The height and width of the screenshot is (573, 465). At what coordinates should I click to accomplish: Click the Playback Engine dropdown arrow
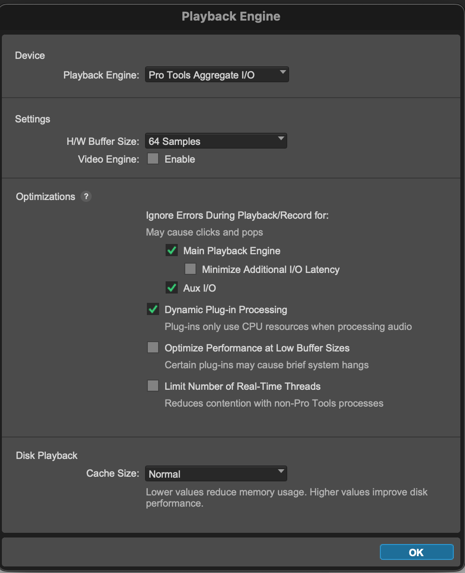pyautogui.click(x=283, y=72)
